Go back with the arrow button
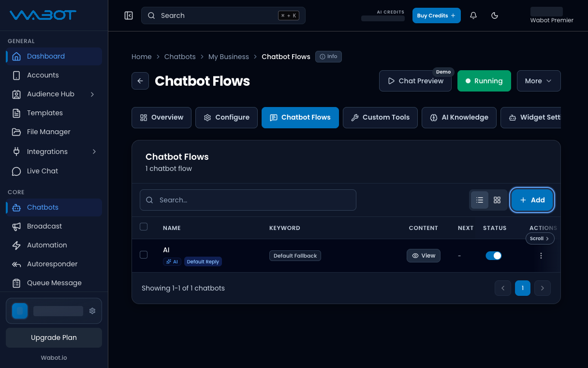This screenshot has width=588, height=368. 140,81
